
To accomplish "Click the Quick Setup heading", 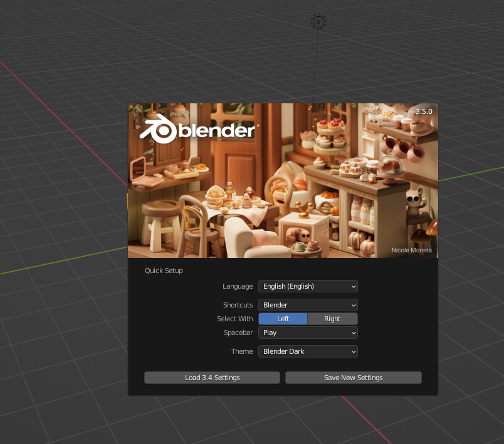I will 164,271.
